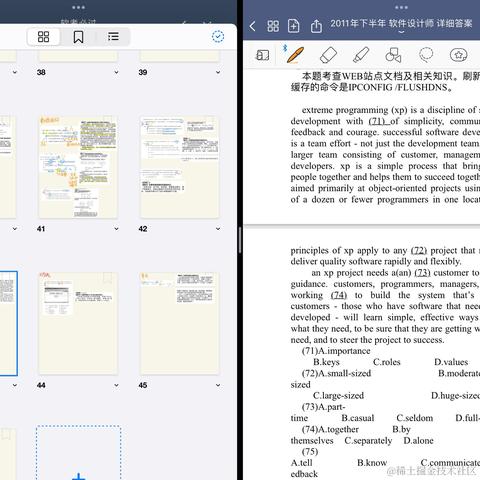The image size is (480, 480).
Task: Open page 44 thumbnail
Action: tap(78, 323)
